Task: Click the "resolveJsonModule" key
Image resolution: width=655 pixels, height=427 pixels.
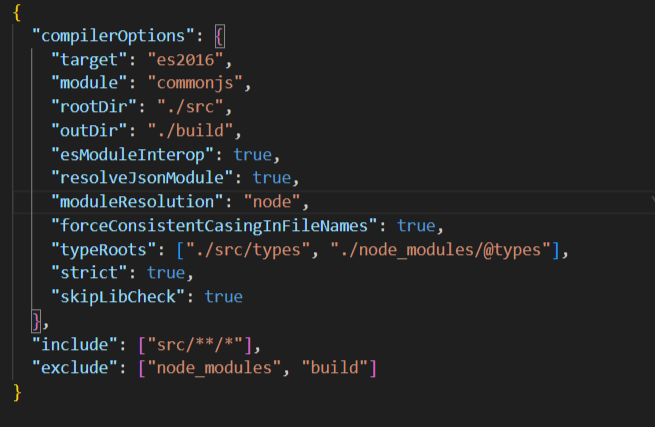Action: tap(142, 178)
